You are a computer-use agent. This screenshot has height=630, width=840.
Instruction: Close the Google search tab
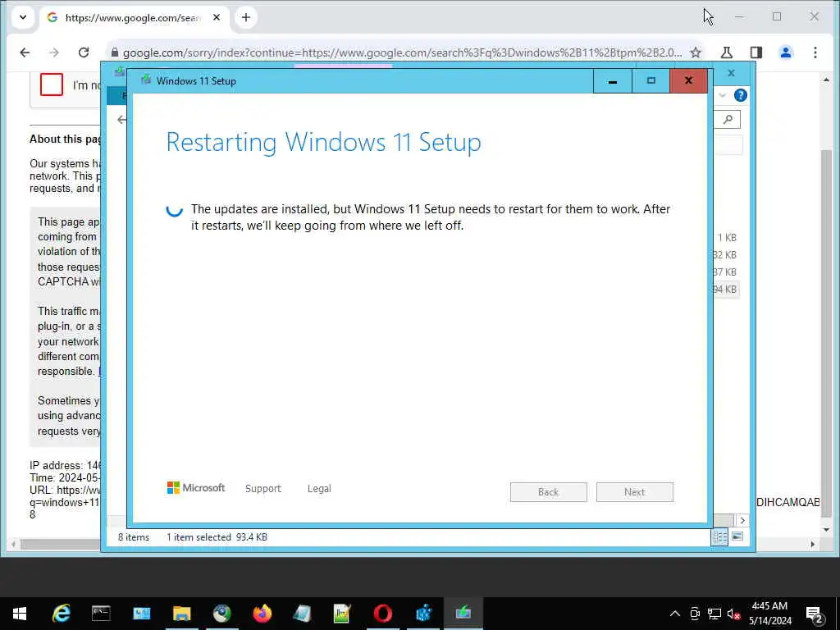coord(217,18)
